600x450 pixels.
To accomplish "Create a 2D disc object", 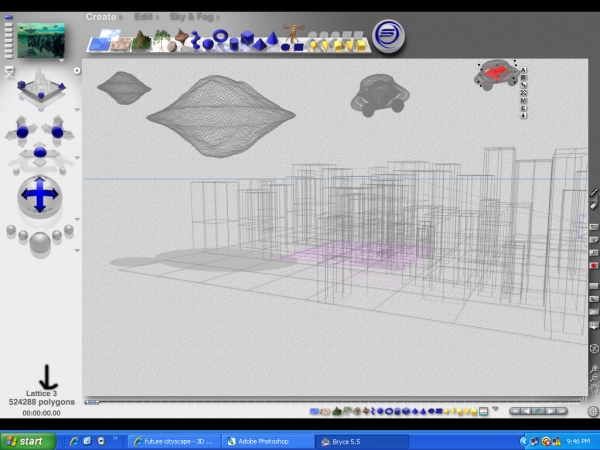I will coord(285,47).
